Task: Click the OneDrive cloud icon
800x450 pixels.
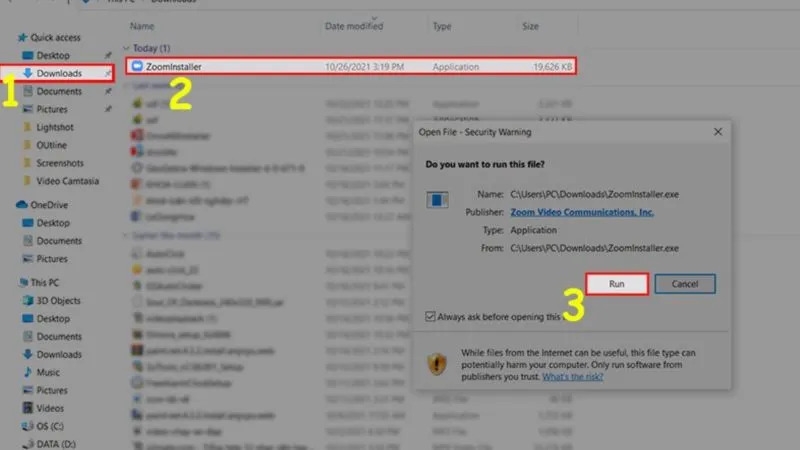Action: (21, 205)
